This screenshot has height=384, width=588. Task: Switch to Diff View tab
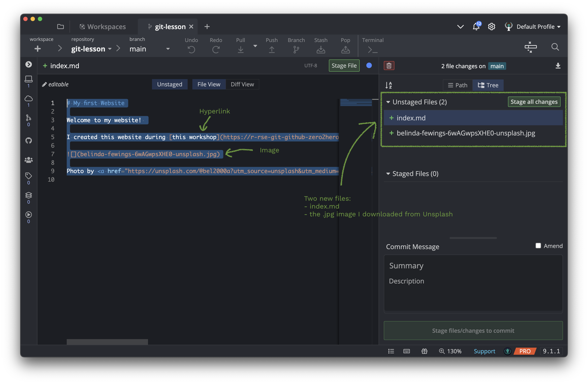pyautogui.click(x=242, y=84)
